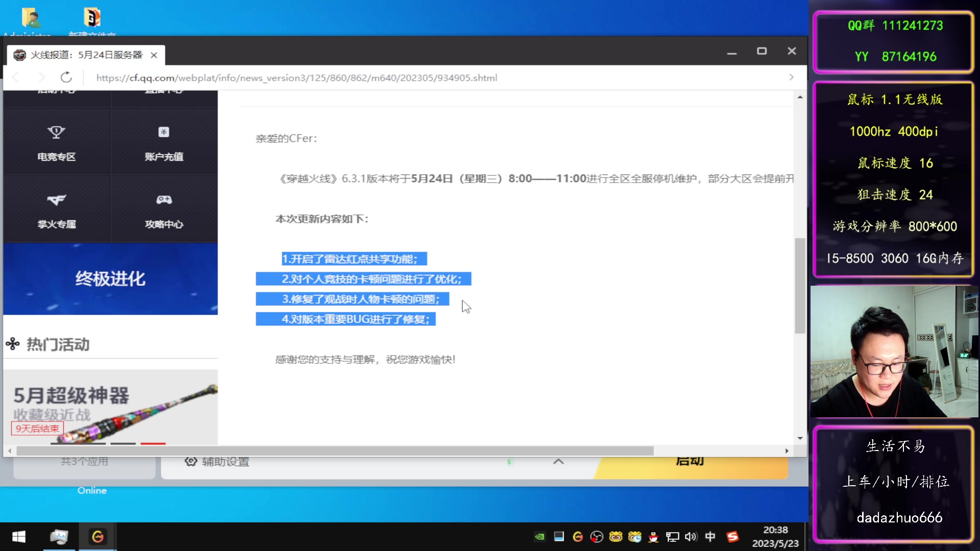Open the Windows Start menu
The image size is (980, 551).
pyautogui.click(x=19, y=537)
